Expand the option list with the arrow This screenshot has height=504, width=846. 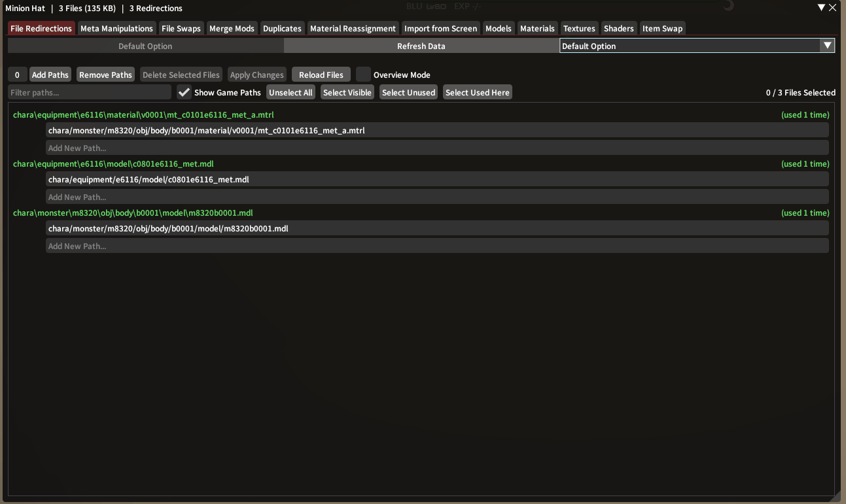828,46
